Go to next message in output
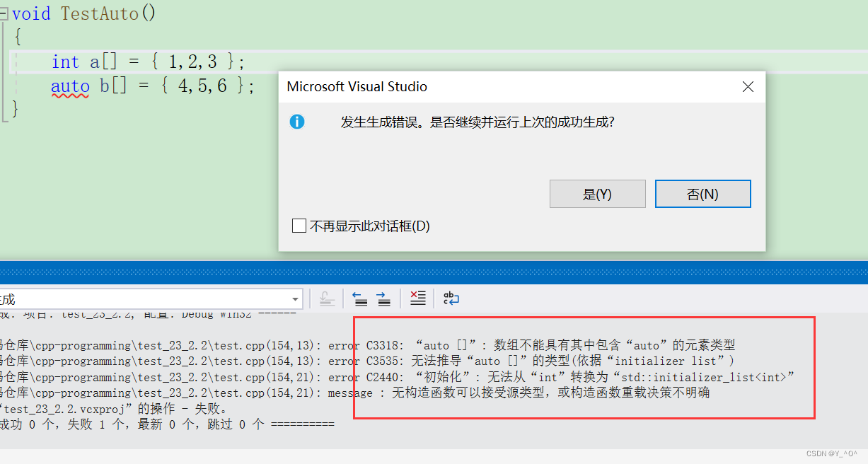The image size is (868, 464). [384, 298]
